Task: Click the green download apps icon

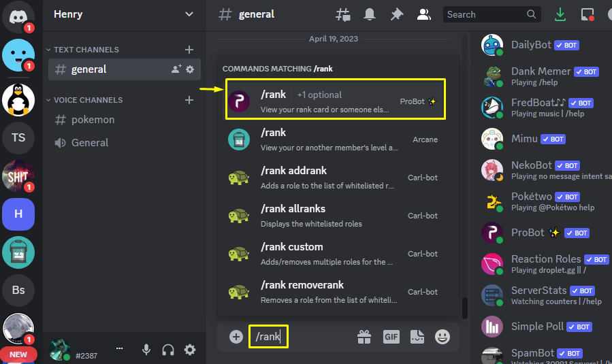Action: pyautogui.click(x=560, y=15)
